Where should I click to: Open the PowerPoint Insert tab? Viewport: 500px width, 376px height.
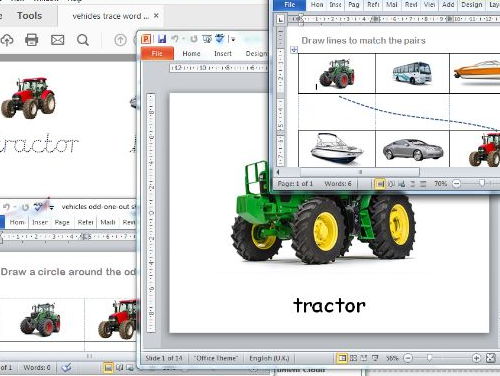click(223, 53)
